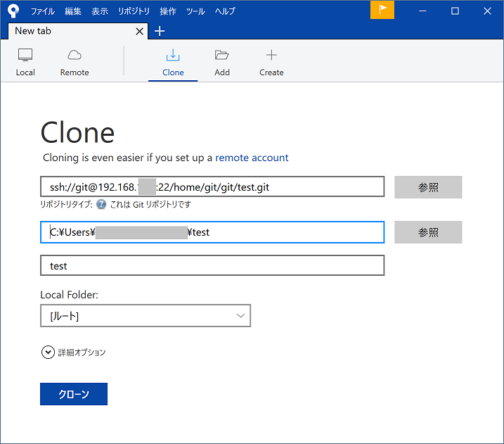Click the Add folder icon
Viewport: 504px width, 444px height.
(x=222, y=56)
